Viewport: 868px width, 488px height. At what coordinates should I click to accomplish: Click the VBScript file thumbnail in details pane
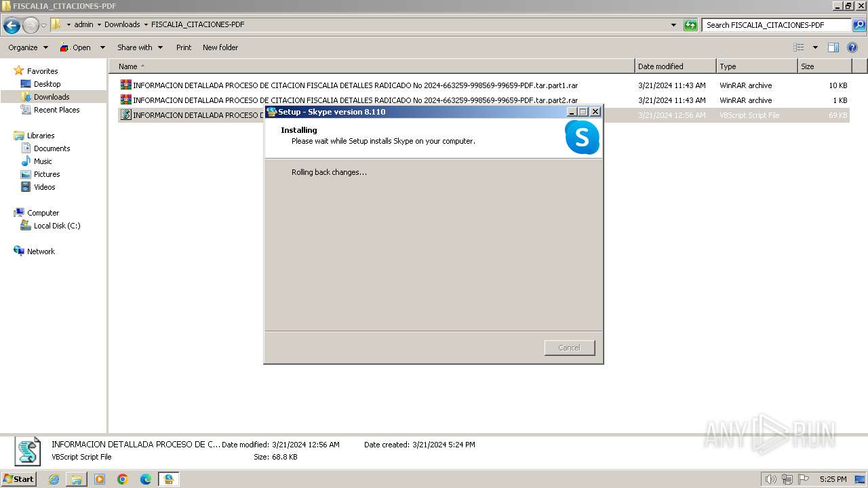(x=28, y=451)
